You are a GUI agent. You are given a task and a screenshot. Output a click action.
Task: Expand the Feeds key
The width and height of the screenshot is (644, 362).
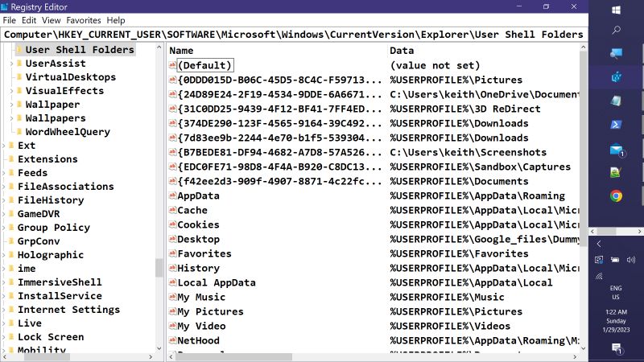[4, 173]
